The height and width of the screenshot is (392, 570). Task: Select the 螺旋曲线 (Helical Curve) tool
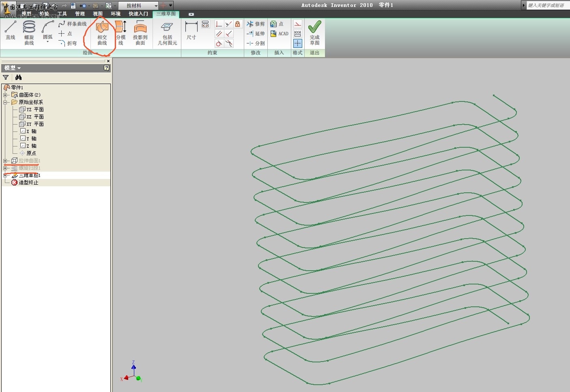(29, 32)
